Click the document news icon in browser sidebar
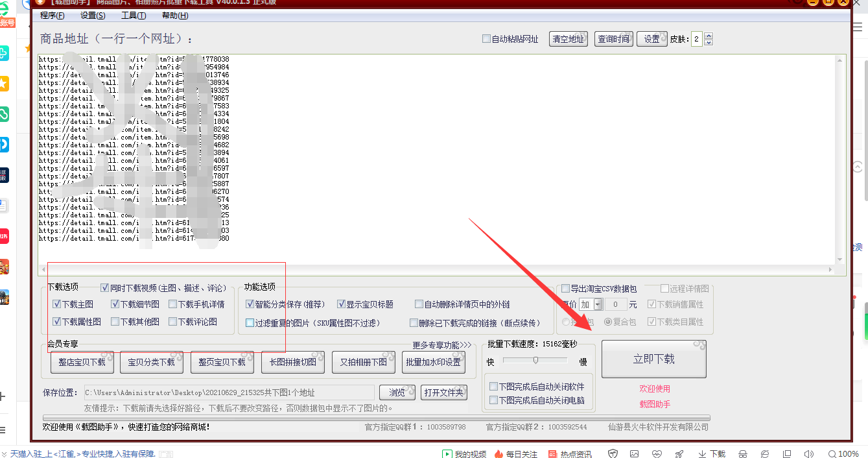868x458 pixels. click(4, 206)
